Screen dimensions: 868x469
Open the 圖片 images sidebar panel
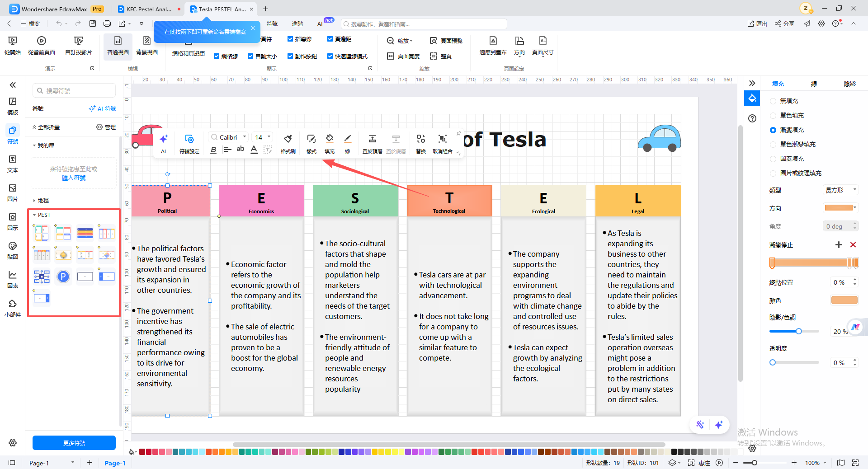[13, 193]
